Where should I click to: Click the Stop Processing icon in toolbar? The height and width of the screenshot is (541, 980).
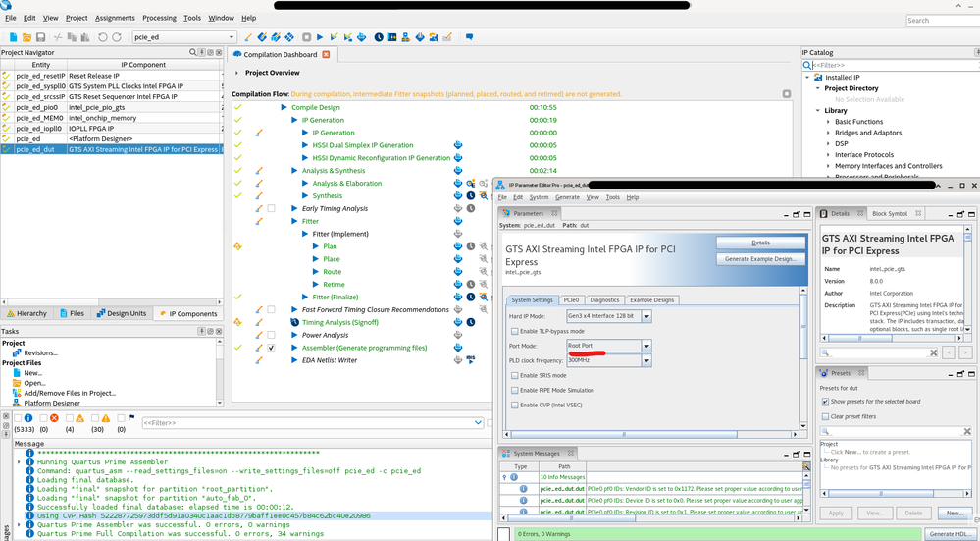click(x=307, y=37)
